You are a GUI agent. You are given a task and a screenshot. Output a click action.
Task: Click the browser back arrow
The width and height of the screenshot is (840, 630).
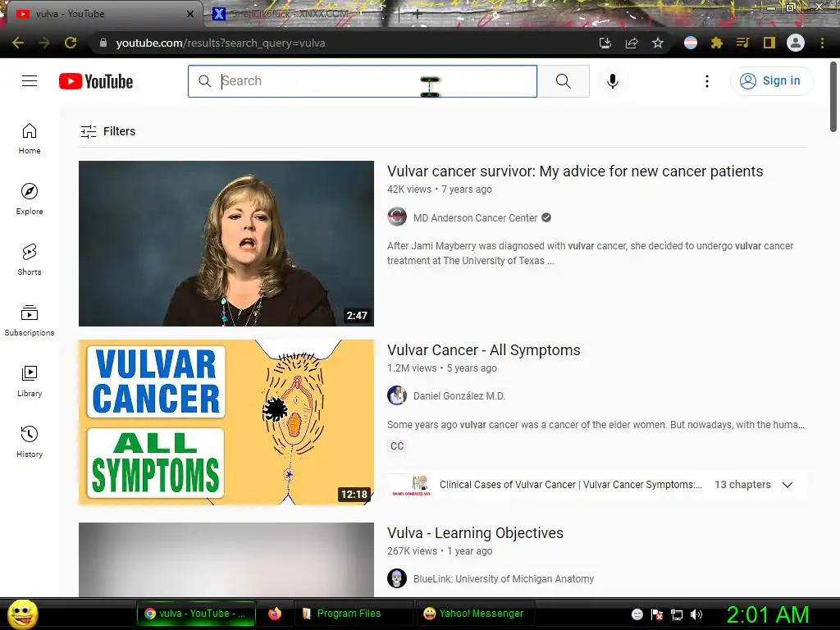18,43
